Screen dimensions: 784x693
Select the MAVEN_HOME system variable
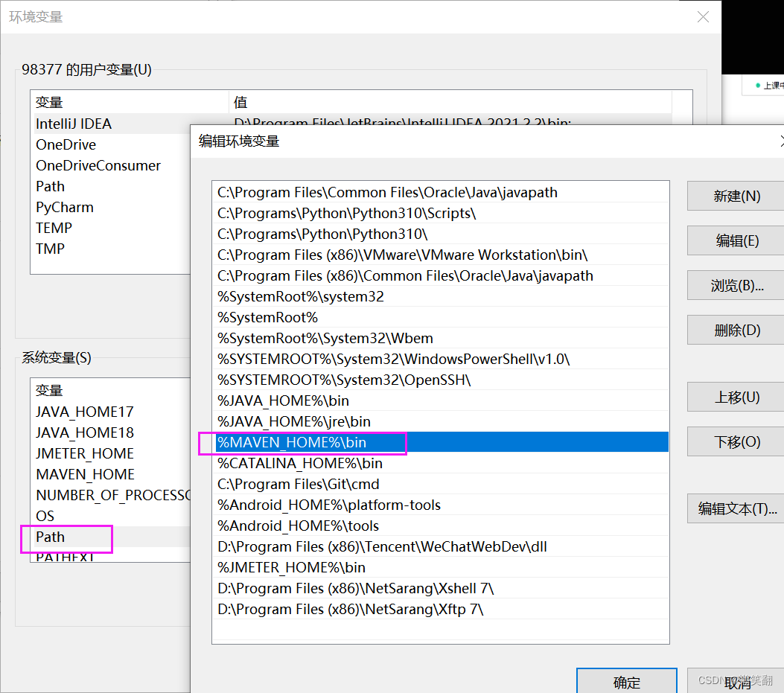coord(84,473)
